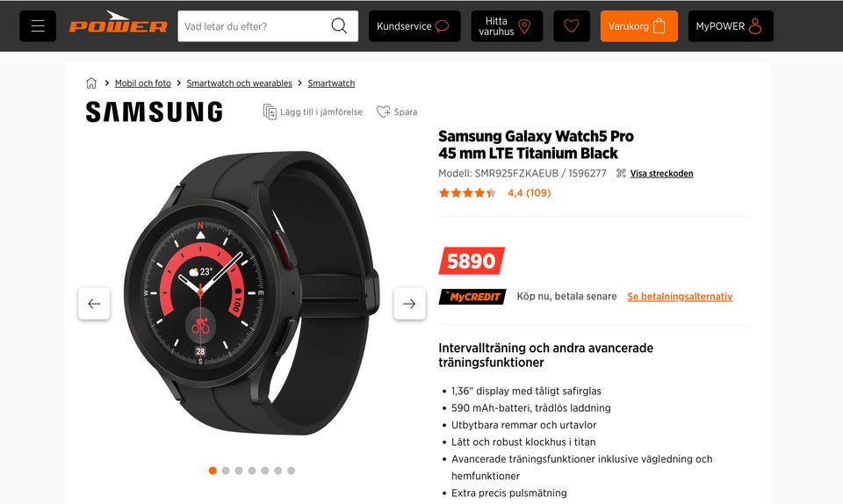Show next product image arrow
The image size is (843, 504).
(x=409, y=304)
